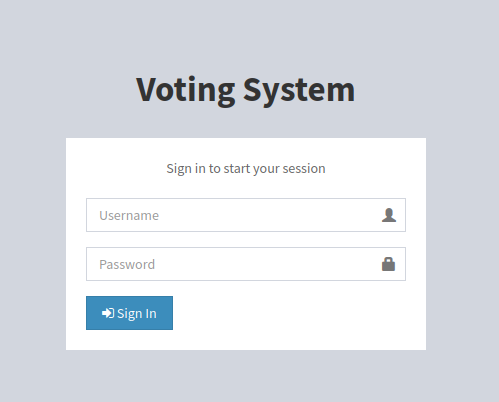The image size is (499, 402).
Task: Place cursor on the Password placeholder text
Action: pos(127,265)
